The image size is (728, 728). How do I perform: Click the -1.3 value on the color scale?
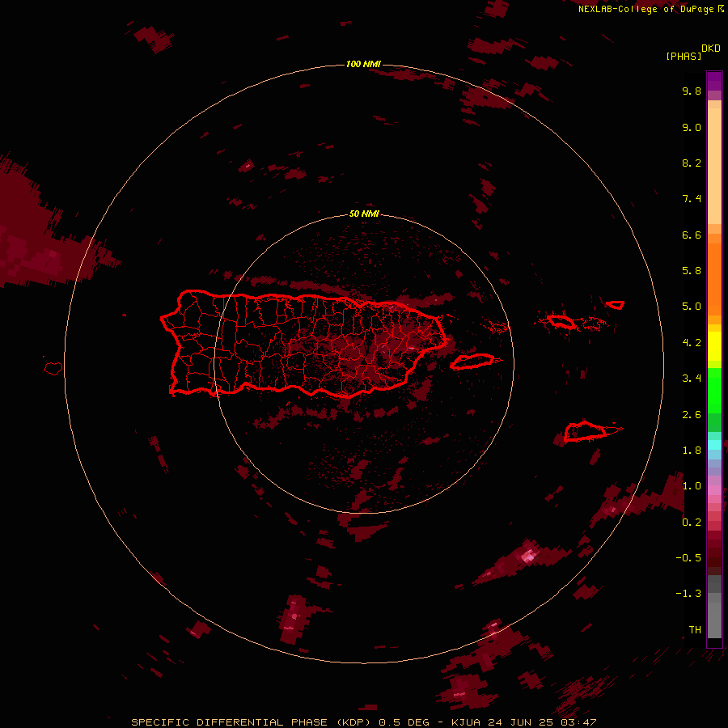click(x=688, y=594)
